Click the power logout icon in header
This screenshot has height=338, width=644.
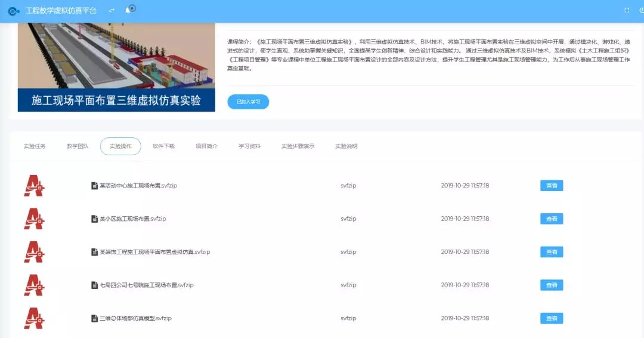642,11
